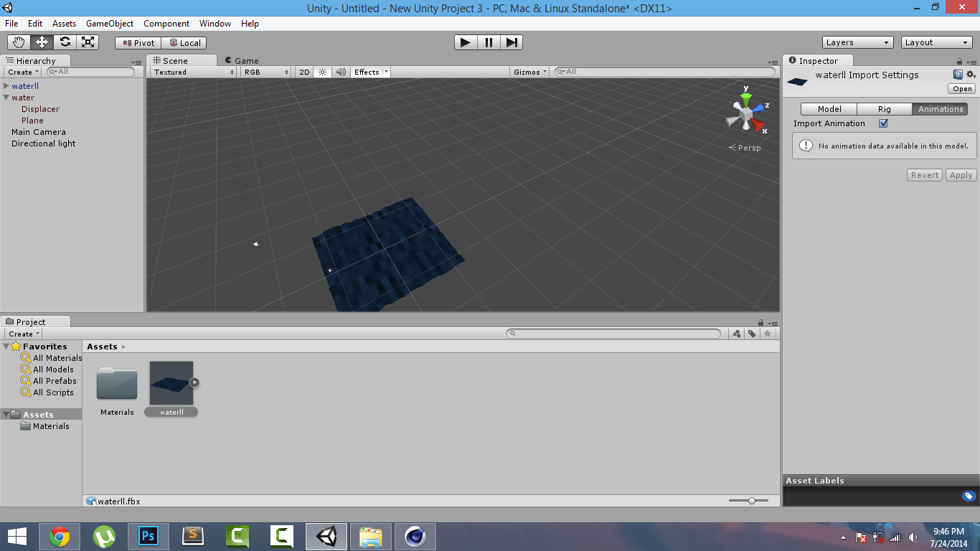Screen dimensions: 980x551
Task: Open the Window menu
Action: point(215,24)
